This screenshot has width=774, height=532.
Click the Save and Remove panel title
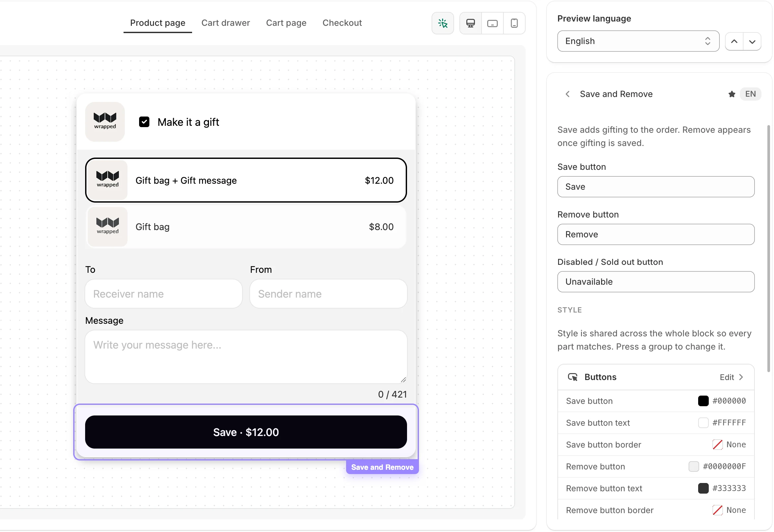(x=617, y=94)
